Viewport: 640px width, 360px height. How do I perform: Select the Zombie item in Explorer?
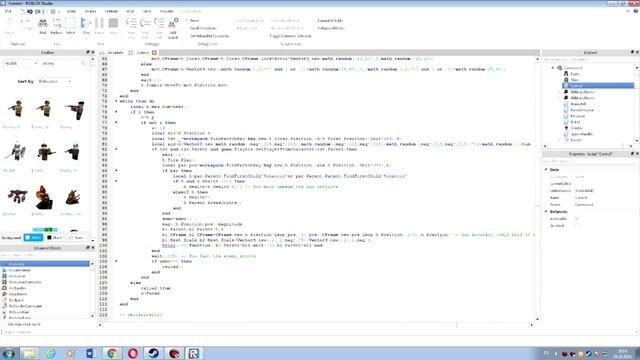[x=576, y=128]
